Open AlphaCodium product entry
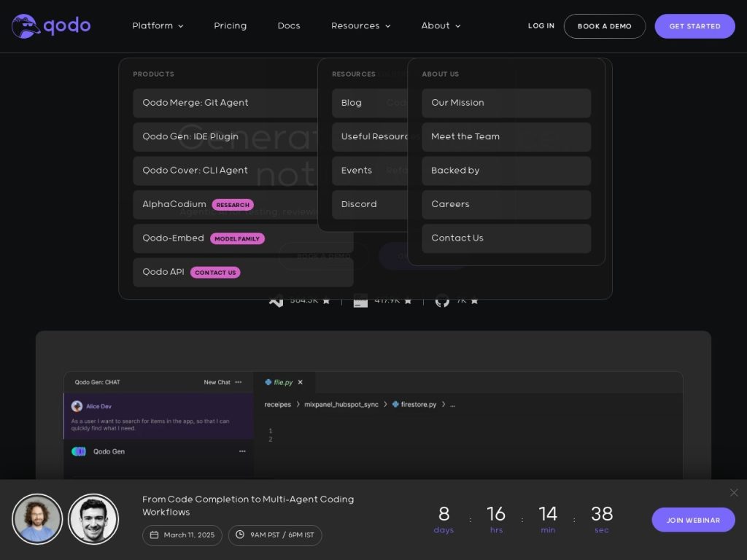This screenshot has width=747, height=560. (225, 204)
